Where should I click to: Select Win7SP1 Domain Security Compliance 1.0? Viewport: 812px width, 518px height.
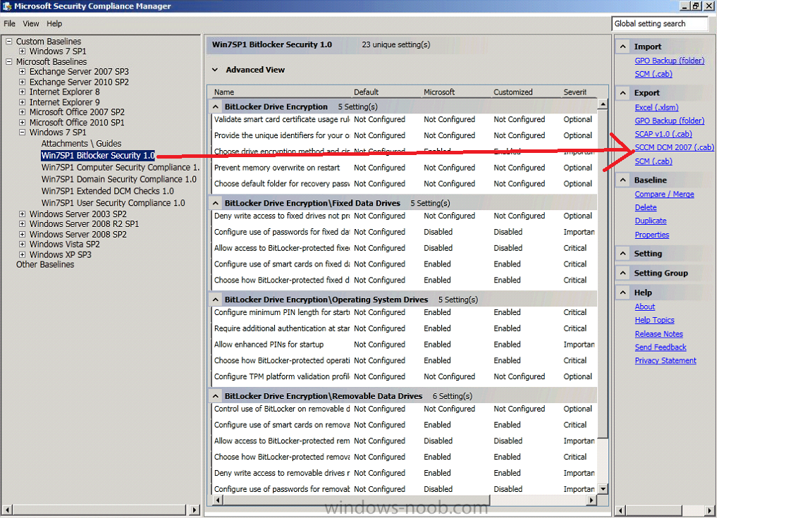119,179
